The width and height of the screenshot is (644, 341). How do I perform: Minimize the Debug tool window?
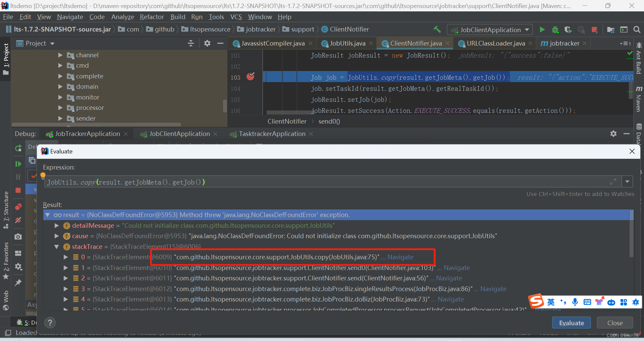pos(627,134)
